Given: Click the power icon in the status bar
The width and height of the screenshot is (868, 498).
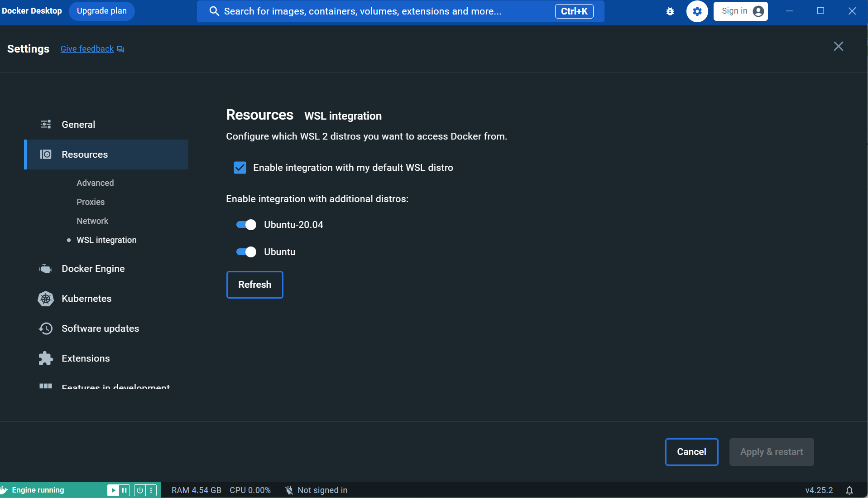Looking at the screenshot, I should click(x=140, y=490).
